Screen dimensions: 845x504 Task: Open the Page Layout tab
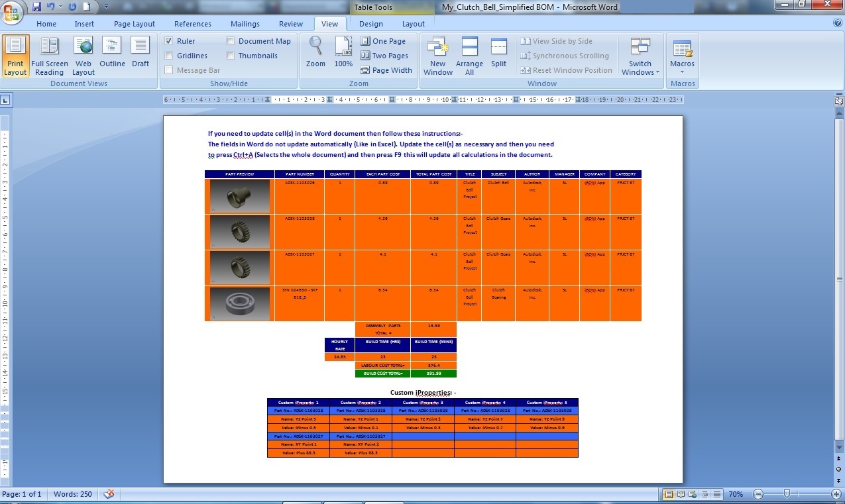coord(135,24)
